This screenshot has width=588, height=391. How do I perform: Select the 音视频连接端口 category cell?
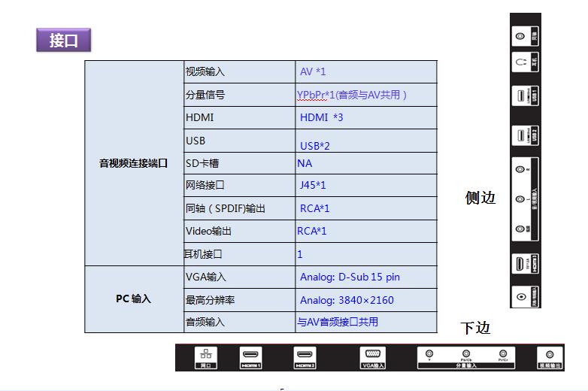[134, 162]
